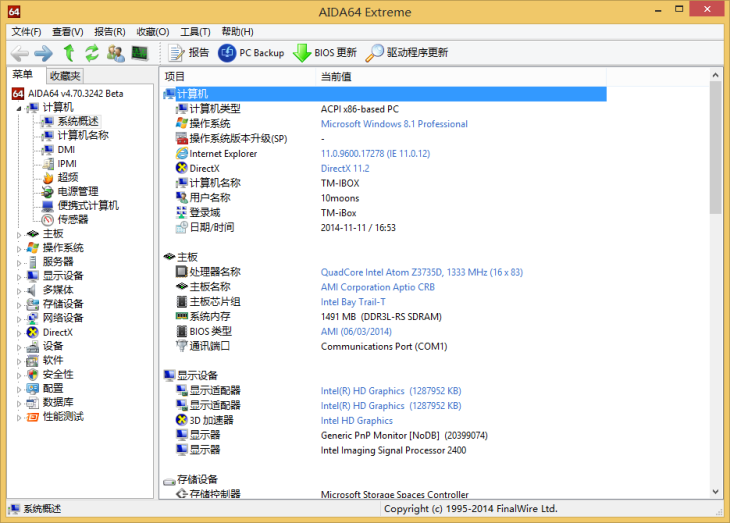This screenshot has height=523, width=730.
Task: Open the 查看(V) menu
Action: click(68, 32)
